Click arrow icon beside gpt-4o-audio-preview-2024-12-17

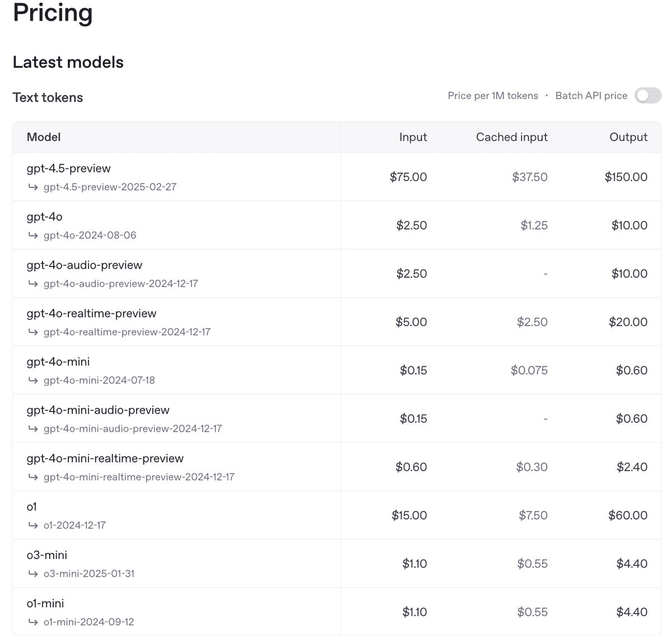click(33, 283)
